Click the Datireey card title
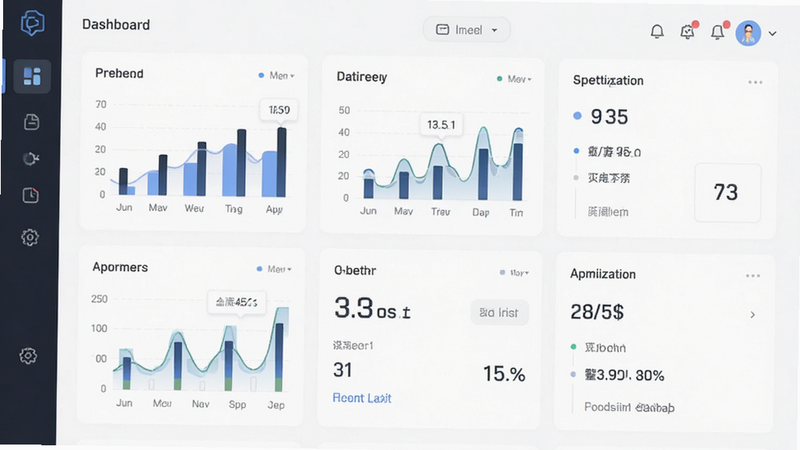 click(x=362, y=77)
